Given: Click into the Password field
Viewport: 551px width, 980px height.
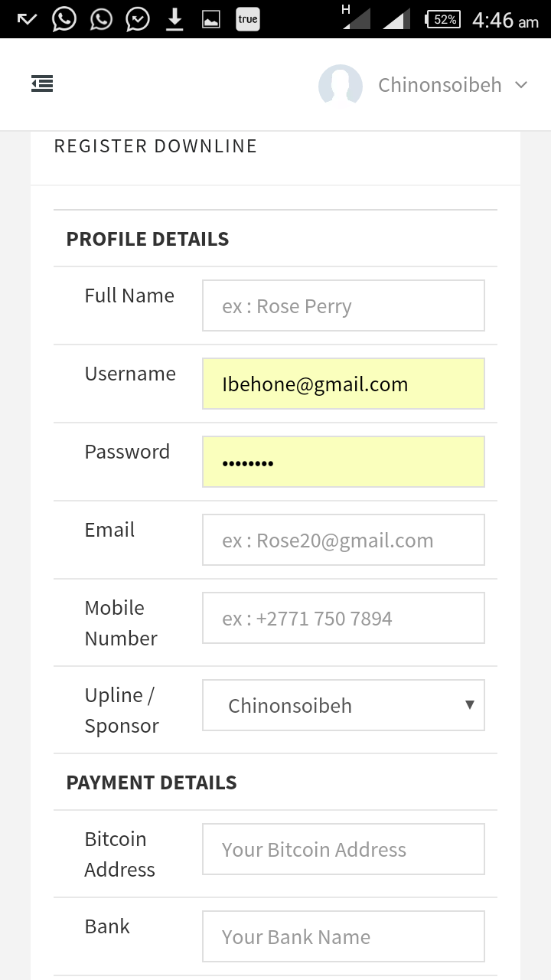Looking at the screenshot, I should pos(343,462).
